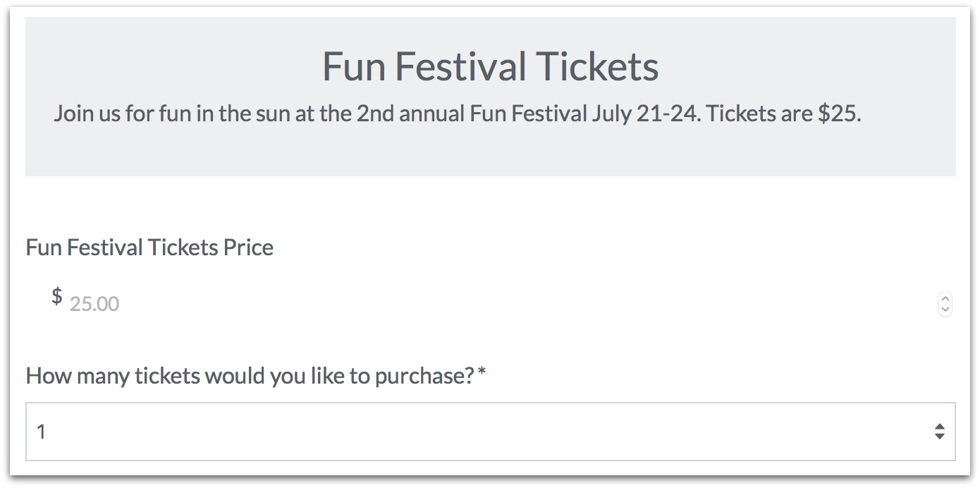Click the dollar sign before the price
The image size is (980, 488).
point(57,297)
